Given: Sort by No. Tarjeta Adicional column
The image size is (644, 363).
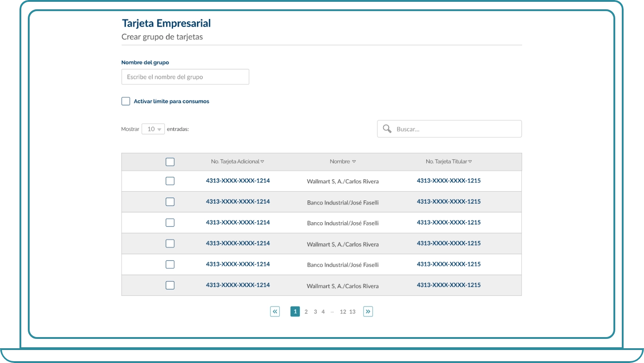Looking at the screenshot, I should coord(237,162).
